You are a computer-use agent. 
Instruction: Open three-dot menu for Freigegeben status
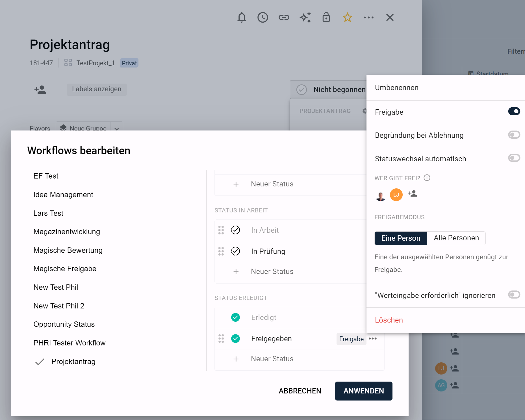pos(373,338)
